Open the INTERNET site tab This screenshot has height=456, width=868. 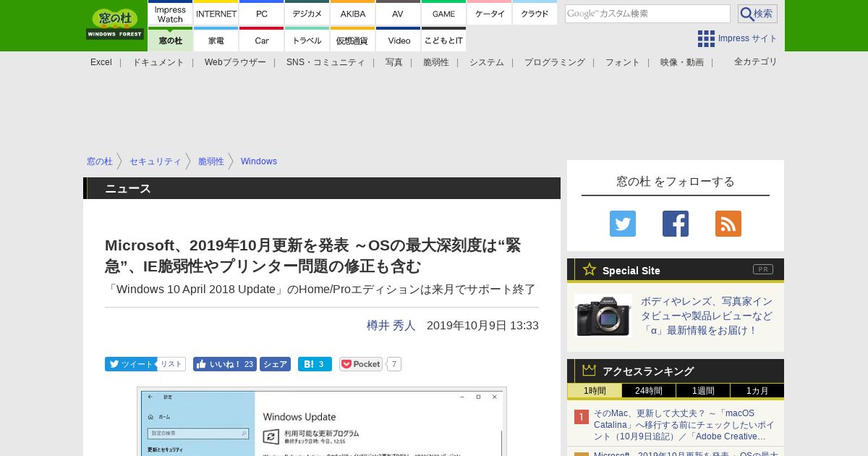[x=216, y=14]
